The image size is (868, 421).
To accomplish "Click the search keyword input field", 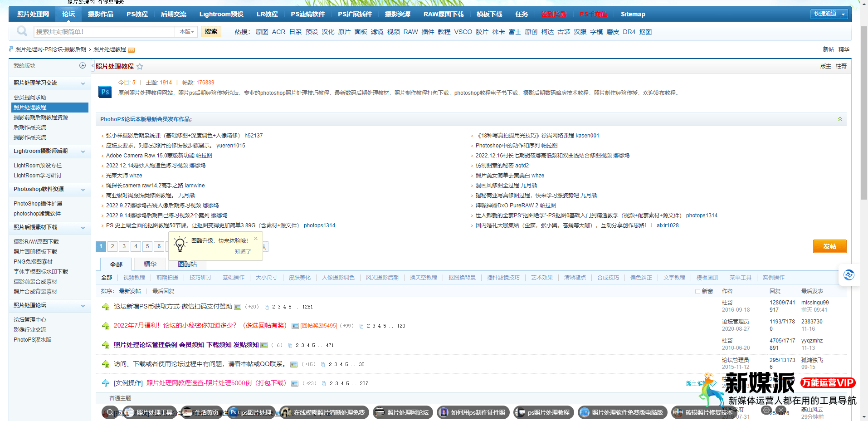I will [104, 32].
